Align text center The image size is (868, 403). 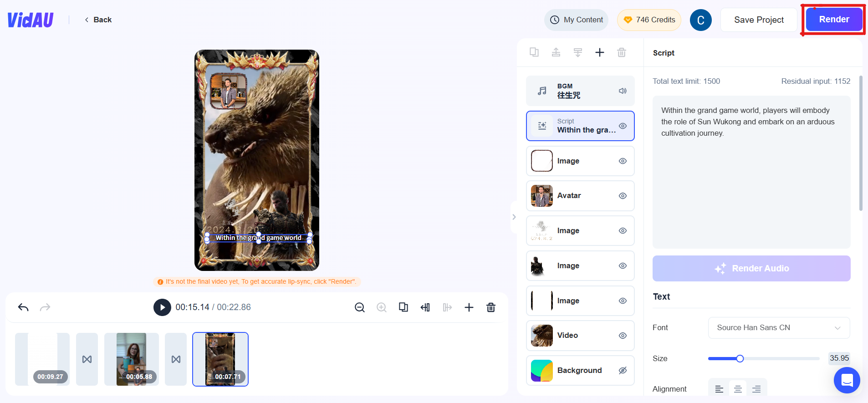click(738, 389)
